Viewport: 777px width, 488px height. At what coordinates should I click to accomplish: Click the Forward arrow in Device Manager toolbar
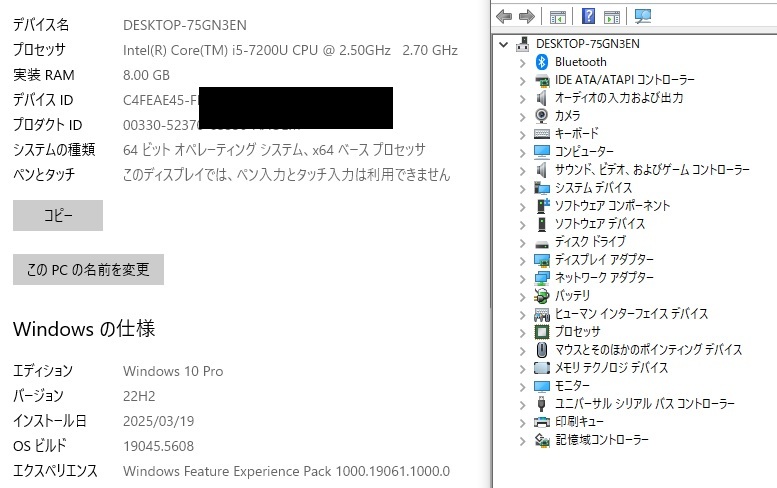[x=526, y=16]
